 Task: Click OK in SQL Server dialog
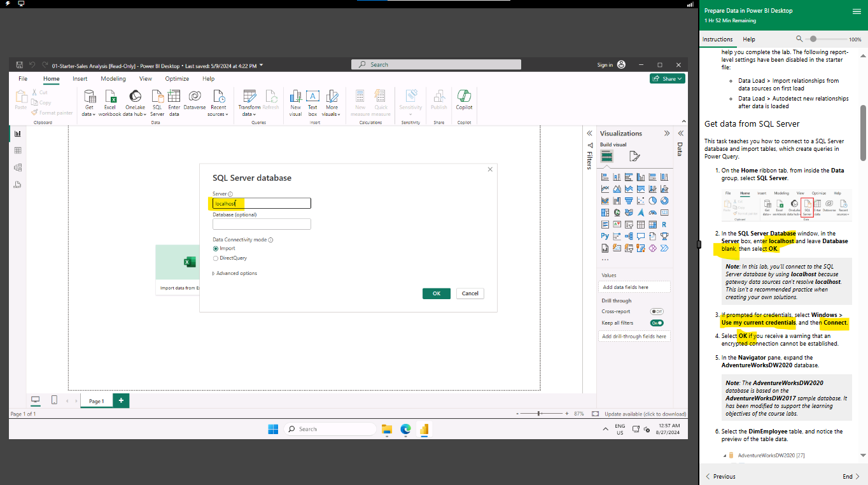pos(437,293)
